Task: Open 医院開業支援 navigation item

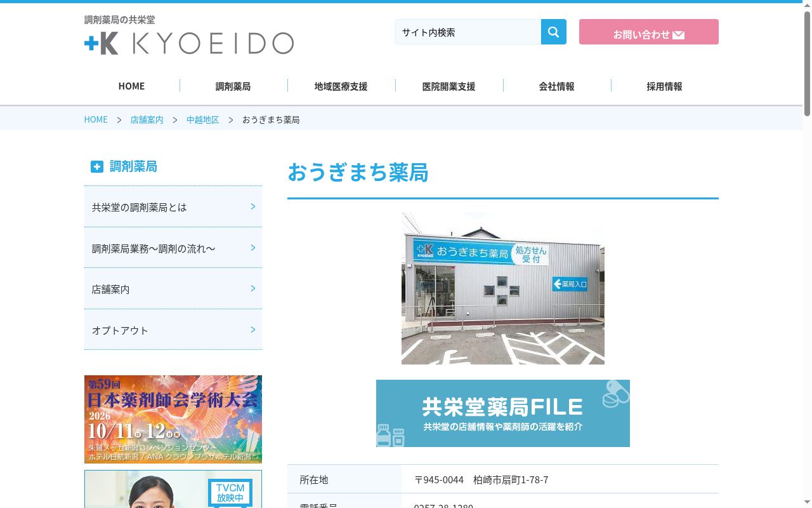Action: click(x=449, y=86)
